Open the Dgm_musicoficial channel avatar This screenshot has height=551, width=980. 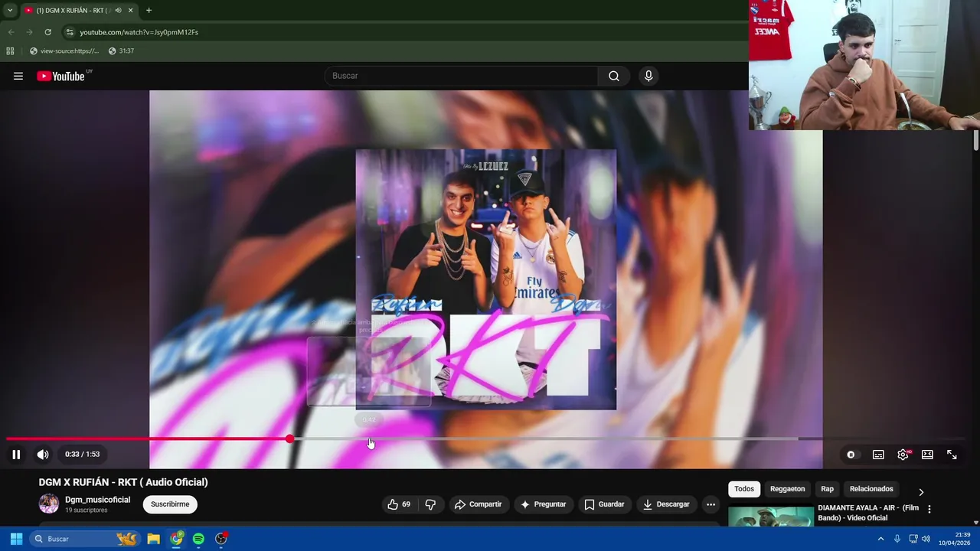click(49, 504)
